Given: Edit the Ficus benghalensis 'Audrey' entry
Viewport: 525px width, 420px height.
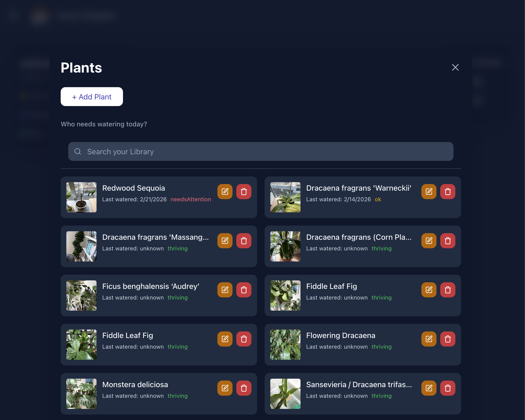Looking at the screenshot, I should (x=225, y=290).
